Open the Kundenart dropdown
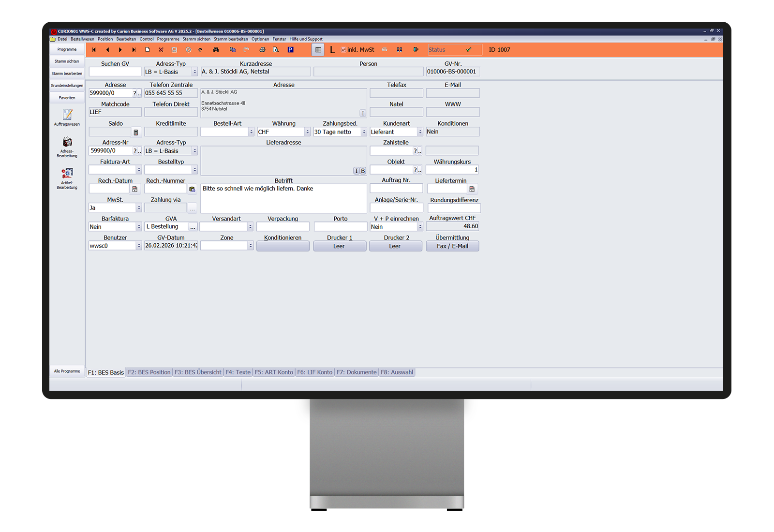 click(x=420, y=132)
